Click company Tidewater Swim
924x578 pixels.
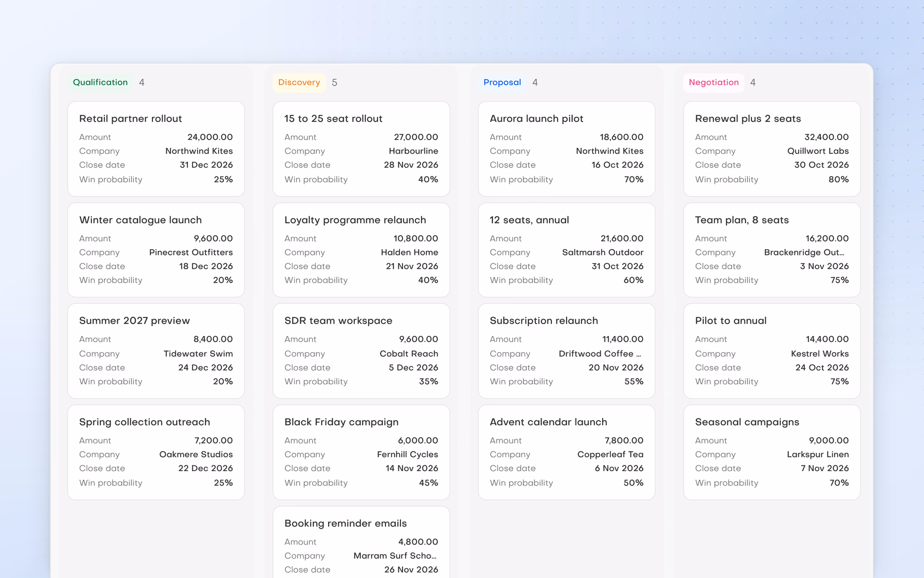click(198, 353)
